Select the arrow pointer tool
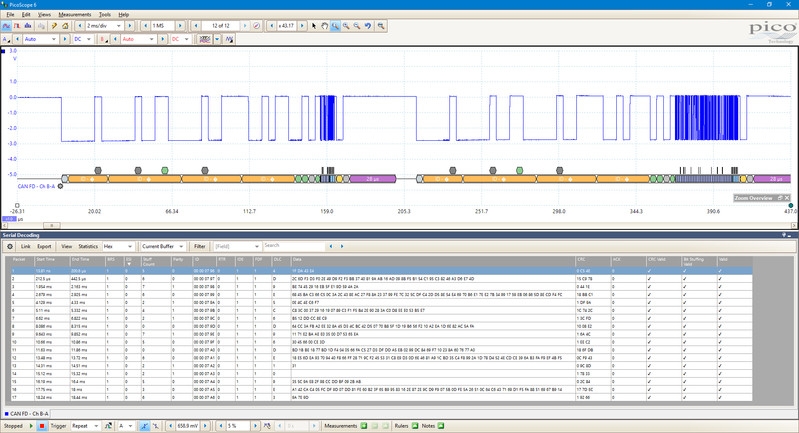This screenshot has height=433, width=799. [314, 25]
